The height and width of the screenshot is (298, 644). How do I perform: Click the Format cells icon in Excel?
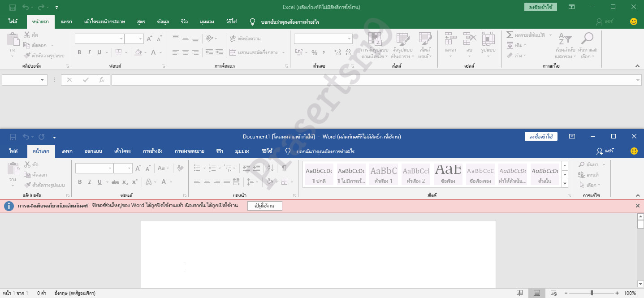(x=488, y=39)
